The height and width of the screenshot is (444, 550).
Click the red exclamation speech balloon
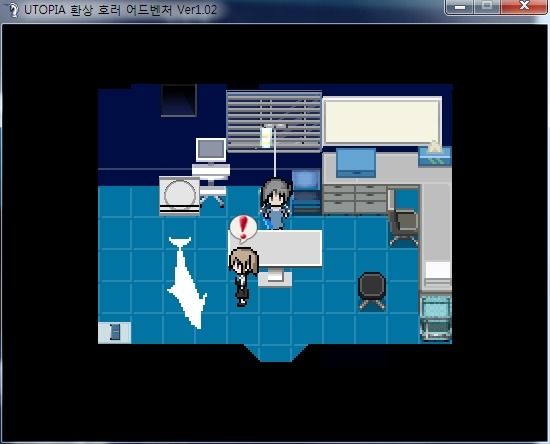click(243, 229)
